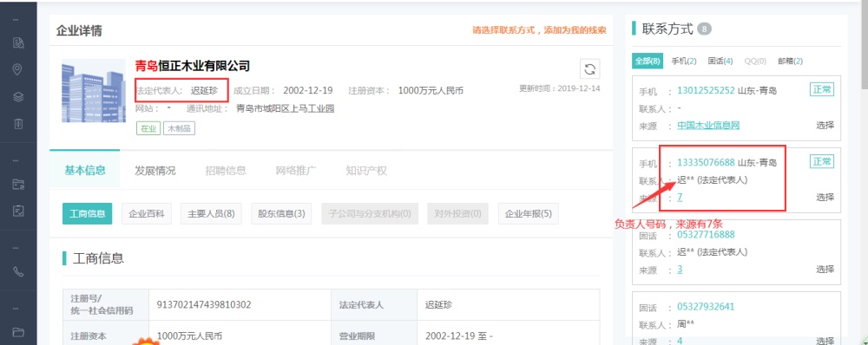Screen dimensions: 868x345
Task: Click phone number 13335076688
Action: click(706, 163)
